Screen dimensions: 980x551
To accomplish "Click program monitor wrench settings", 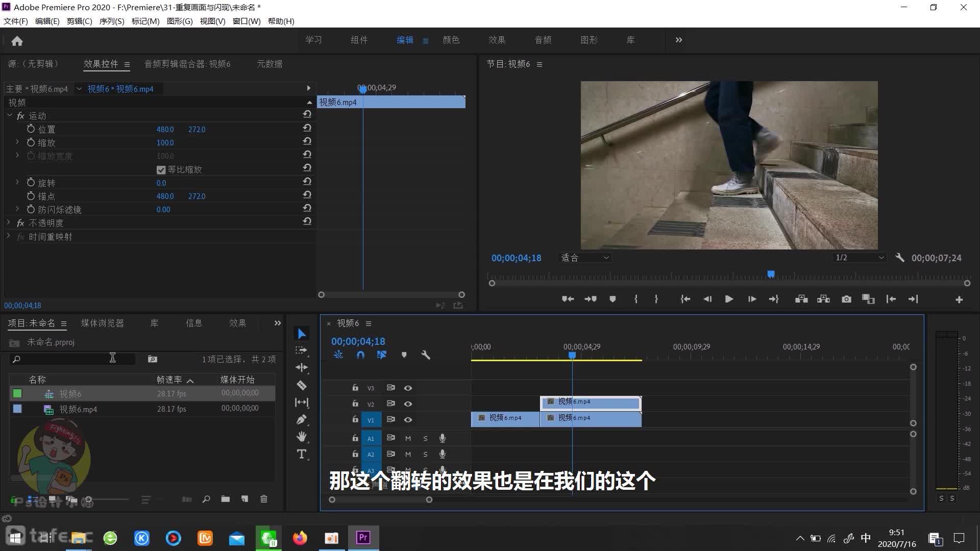I will coord(900,258).
